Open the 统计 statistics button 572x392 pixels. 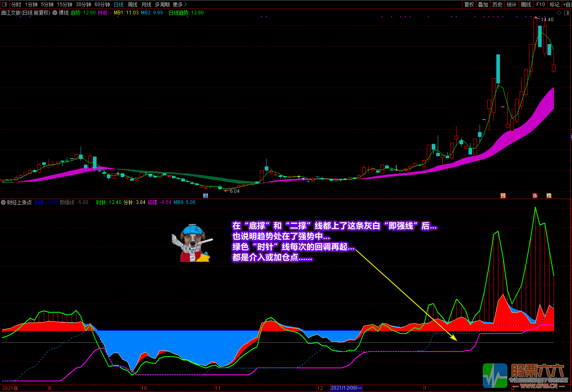point(511,4)
